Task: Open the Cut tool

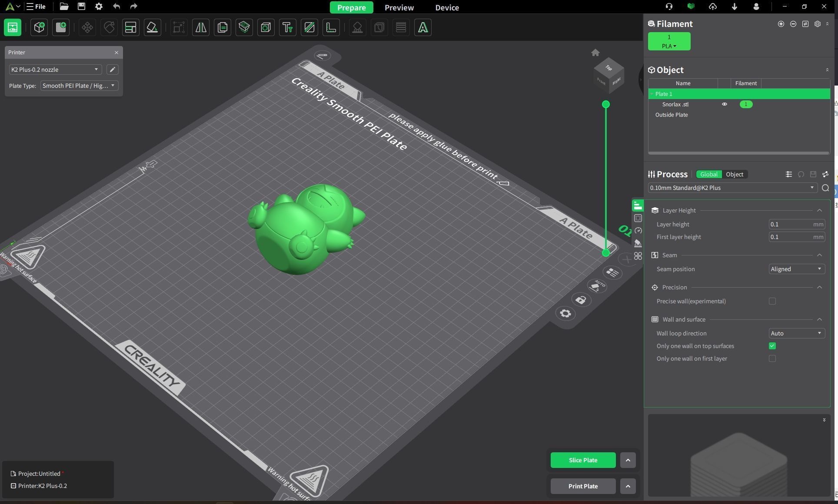Action: click(x=244, y=28)
